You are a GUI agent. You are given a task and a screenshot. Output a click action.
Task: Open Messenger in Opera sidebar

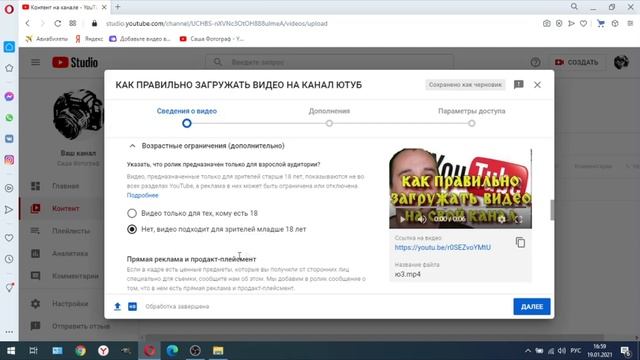pyautogui.click(x=9, y=96)
